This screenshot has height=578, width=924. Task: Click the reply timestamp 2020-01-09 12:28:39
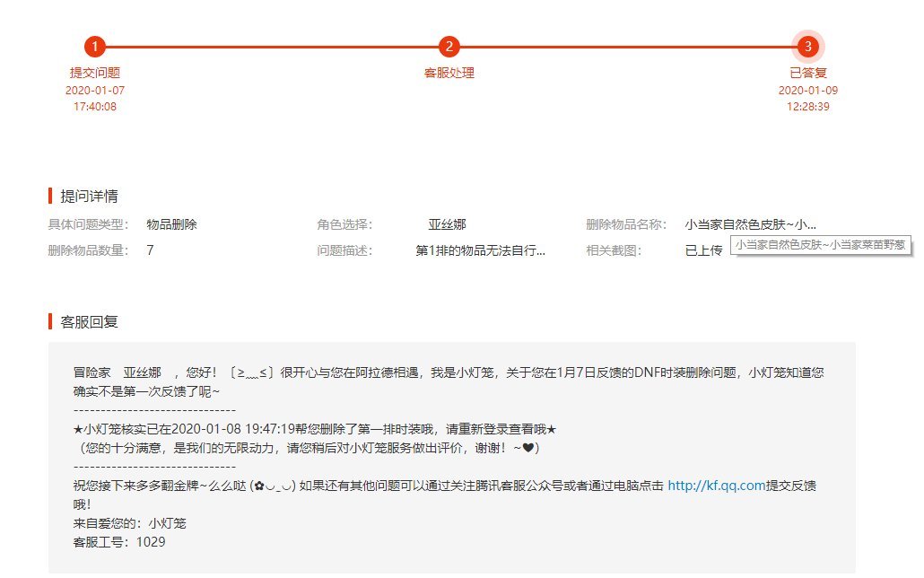[x=808, y=99]
